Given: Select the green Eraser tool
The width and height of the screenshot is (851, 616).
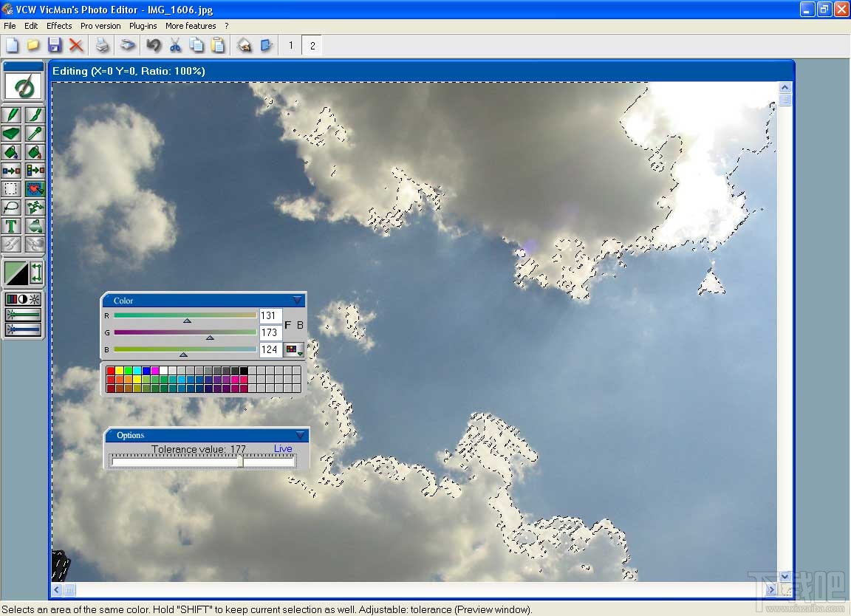Looking at the screenshot, I should 11,134.
